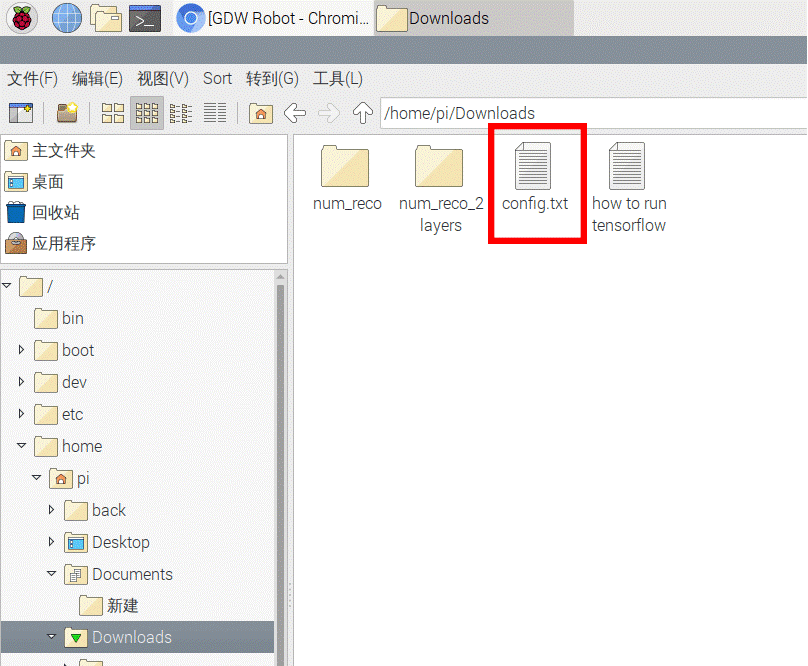The image size is (808, 666).
Task: Select root / folder in tree
Action: coord(36,286)
